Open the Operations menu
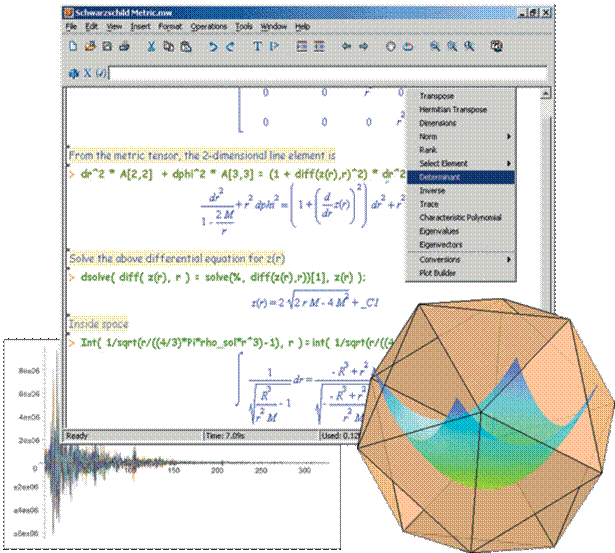This screenshot has height=553, width=615. click(209, 26)
